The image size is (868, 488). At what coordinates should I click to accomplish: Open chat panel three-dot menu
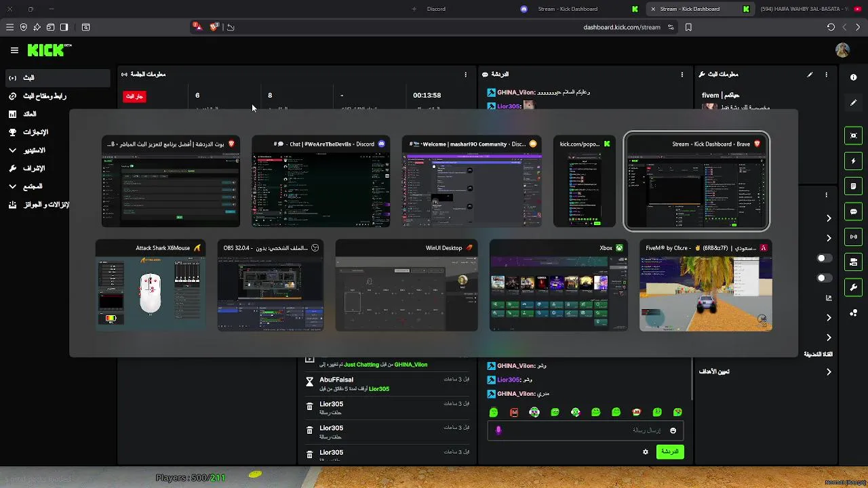(682, 75)
